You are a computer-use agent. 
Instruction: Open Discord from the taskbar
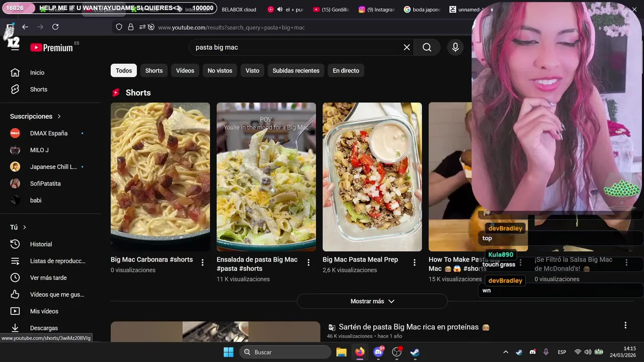coord(378,352)
